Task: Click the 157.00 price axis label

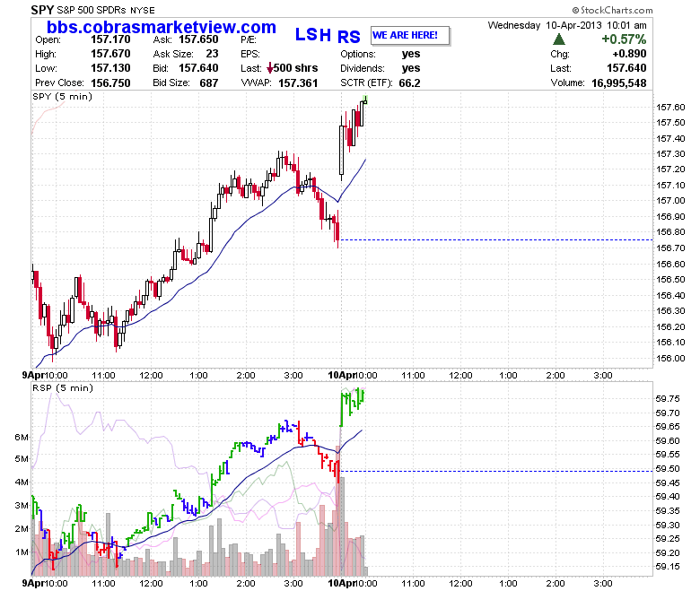Action: pyautogui.click(x=670, y=201)
